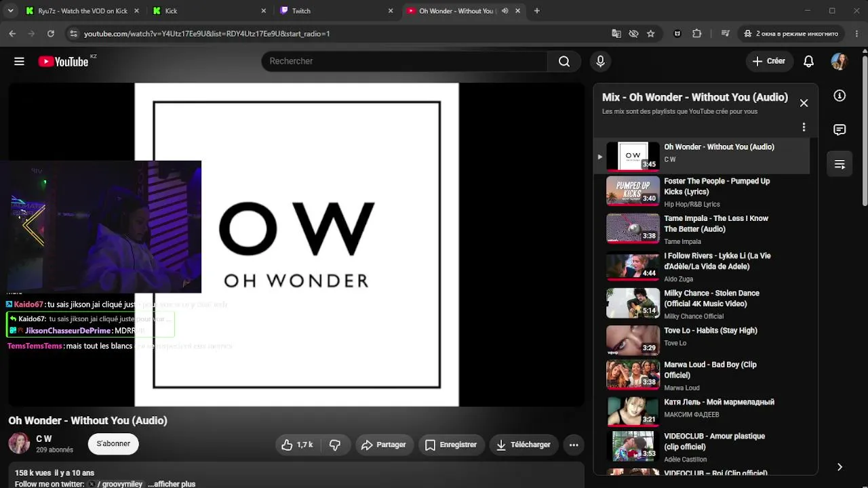This screenshot has height=488, width=868.
Task: Subscribe with the S'abonner button
Action: tap(113, 444)
